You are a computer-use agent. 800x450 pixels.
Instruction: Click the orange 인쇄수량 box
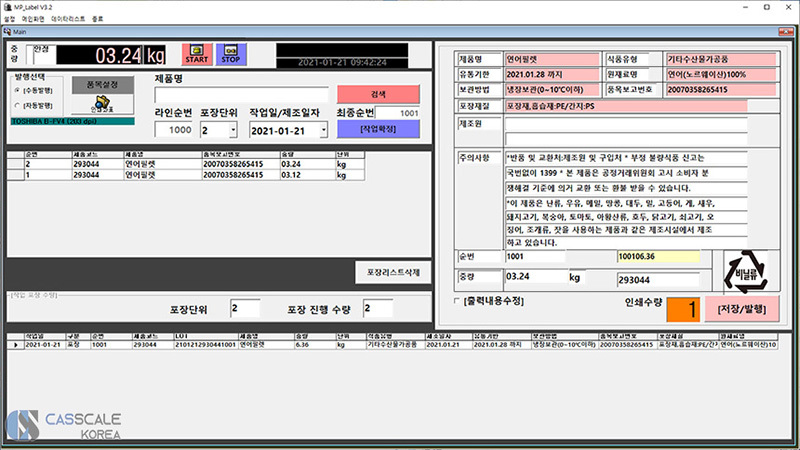(x=676, y=309)
